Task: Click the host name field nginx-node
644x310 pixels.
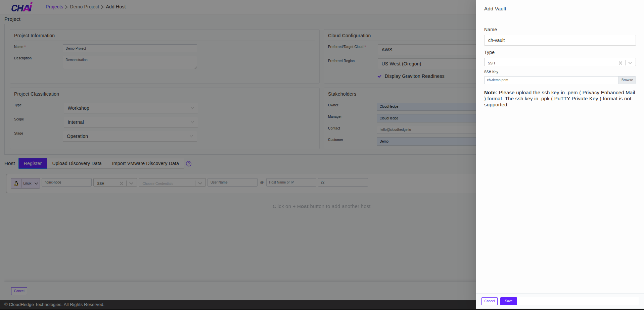Action: pos(66,182)
